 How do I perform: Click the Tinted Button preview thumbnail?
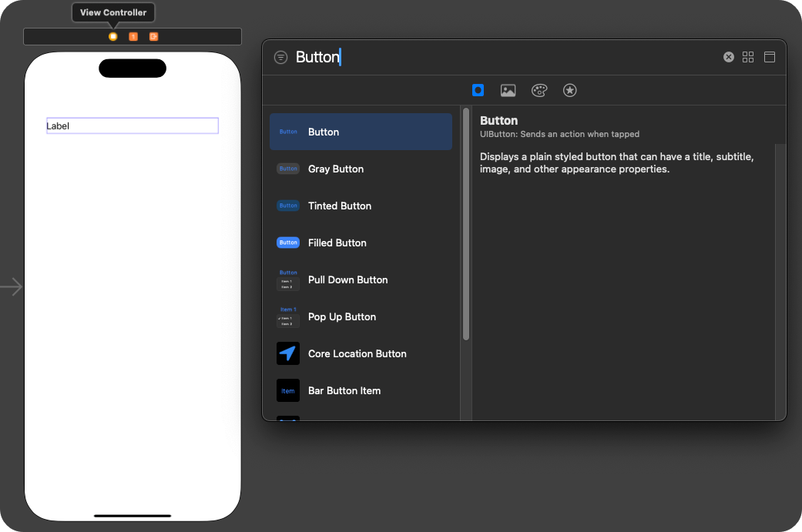point(288,206)
